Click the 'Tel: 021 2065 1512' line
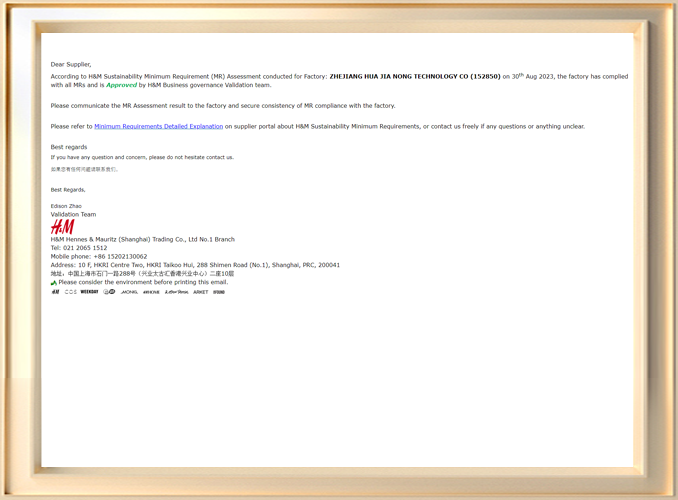The image size is (678, 500). tap(79, 248)
